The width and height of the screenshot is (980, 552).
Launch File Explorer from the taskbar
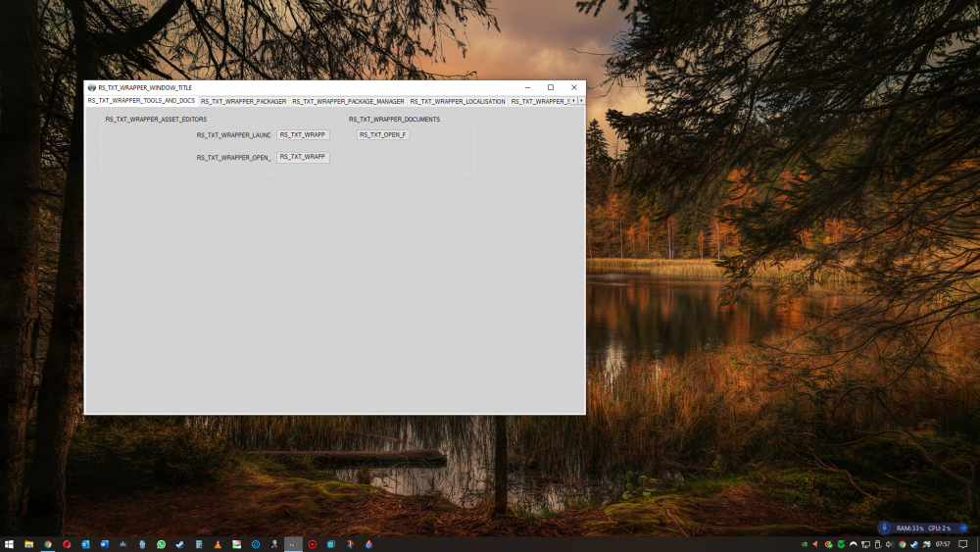28,544
